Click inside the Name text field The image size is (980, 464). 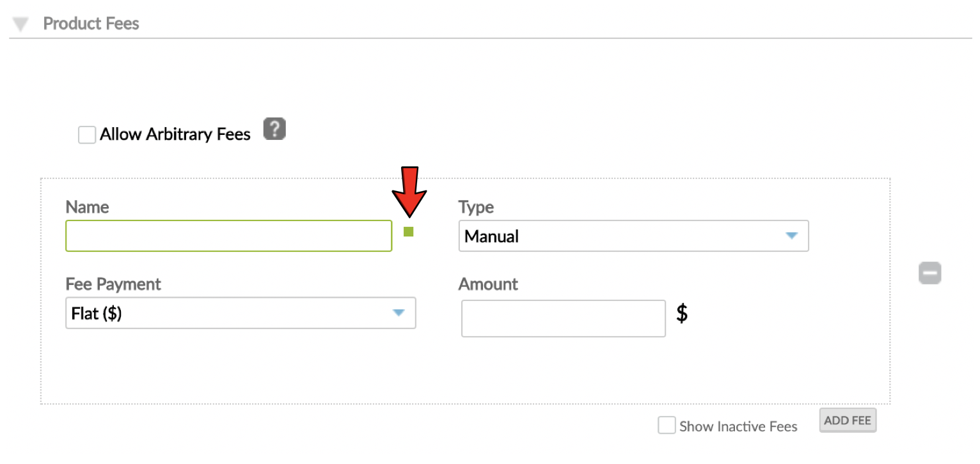(x=228, y=236)
